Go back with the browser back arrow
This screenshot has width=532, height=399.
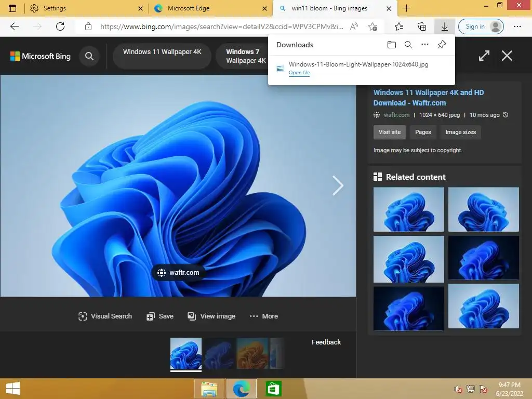pyautogui.click(x=15, y=26)
